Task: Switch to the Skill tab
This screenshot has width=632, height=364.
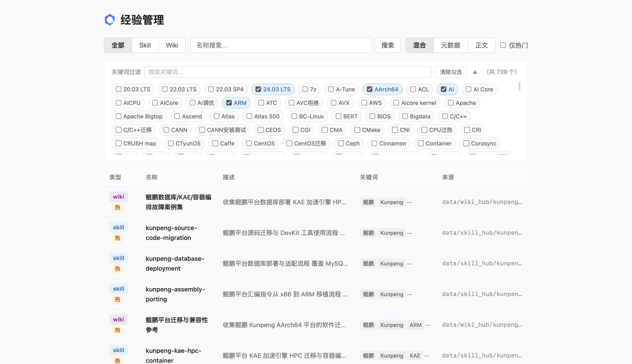Action: point(145,45)
